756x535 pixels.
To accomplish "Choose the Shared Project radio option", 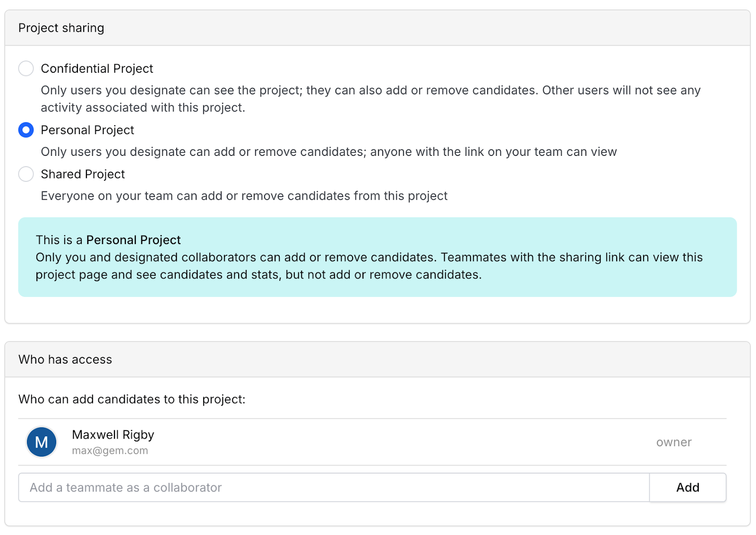I will 26,174.
